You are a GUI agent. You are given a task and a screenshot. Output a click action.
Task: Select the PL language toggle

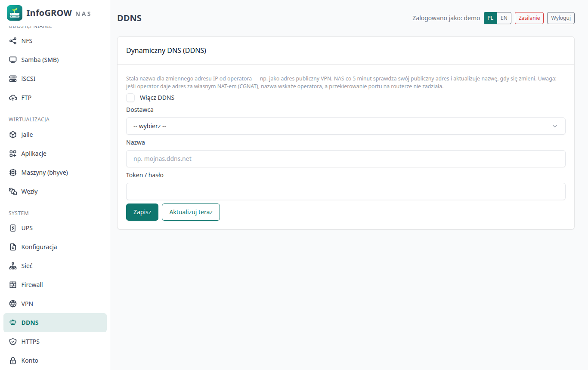[x=490, y=18]
